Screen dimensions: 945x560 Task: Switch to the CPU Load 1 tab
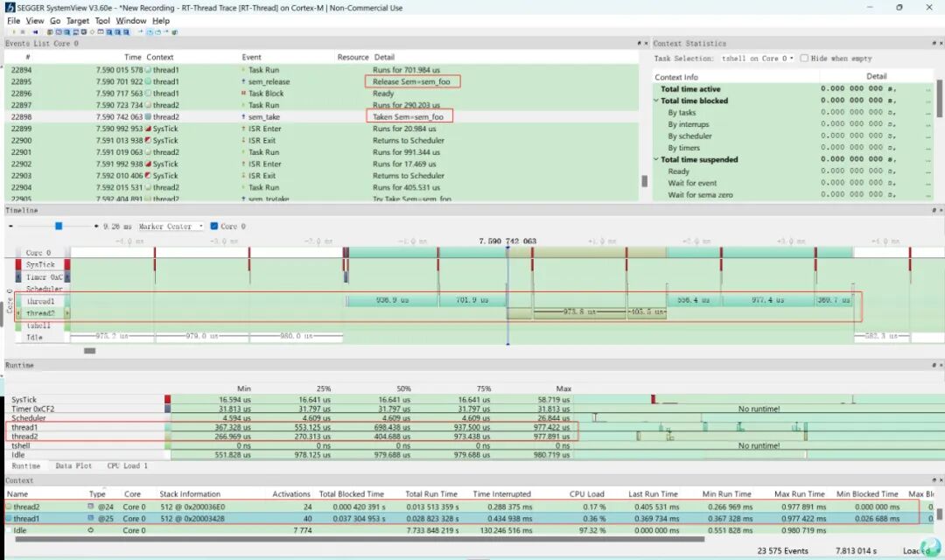pos(126,466)
